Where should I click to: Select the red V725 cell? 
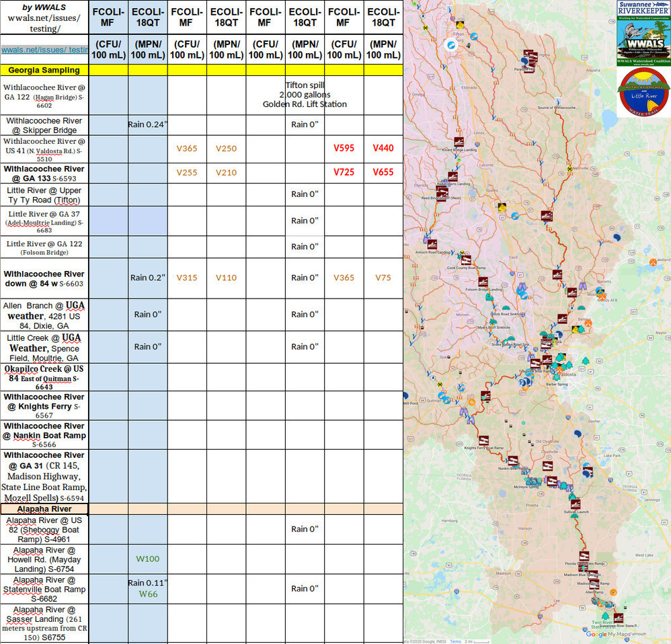click(344, 173)
